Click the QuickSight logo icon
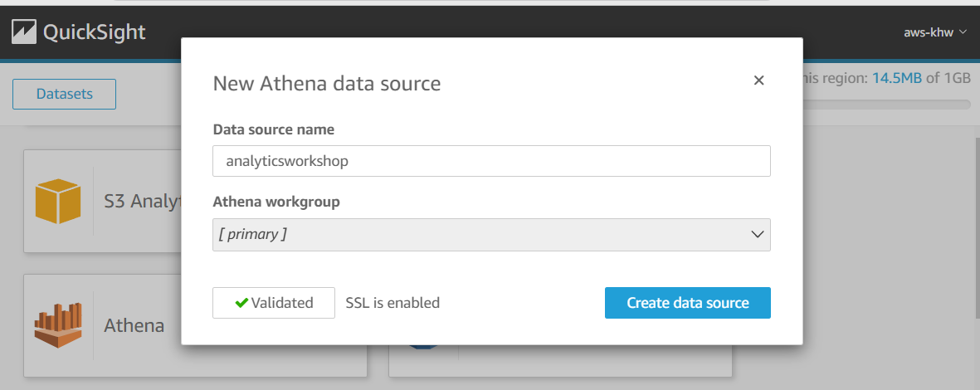 point(22,32)
